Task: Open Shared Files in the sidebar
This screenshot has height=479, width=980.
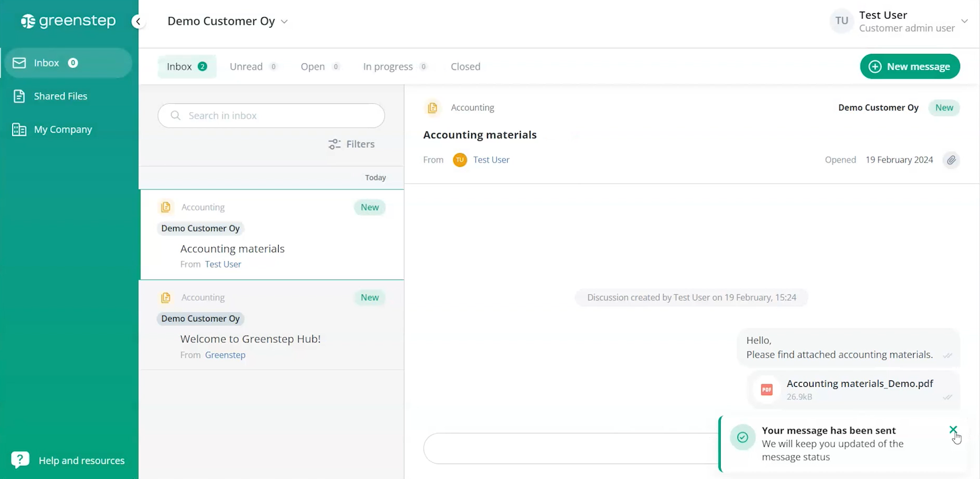Action: (x=60, y=96)
